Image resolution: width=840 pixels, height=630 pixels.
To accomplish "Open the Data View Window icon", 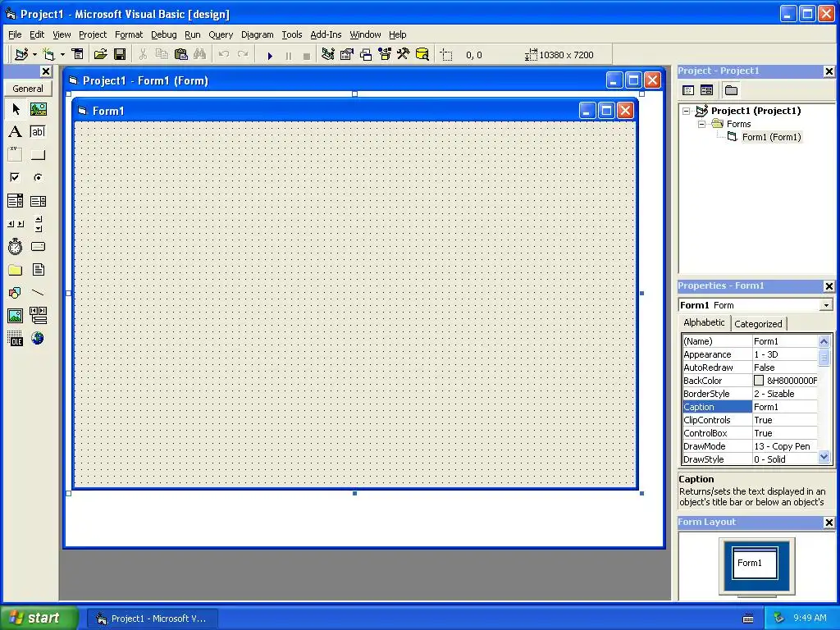I will 422,54.
